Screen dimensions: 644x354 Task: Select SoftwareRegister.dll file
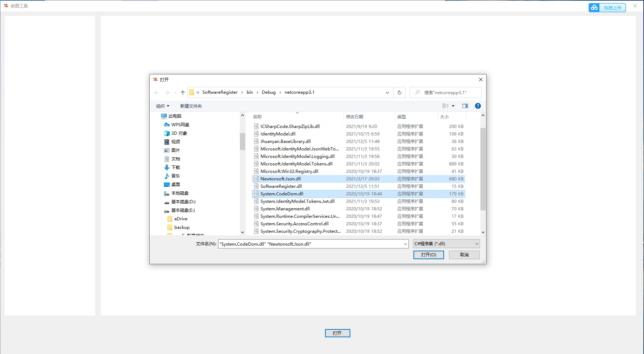pyautogui.click(x=359, y=186)
